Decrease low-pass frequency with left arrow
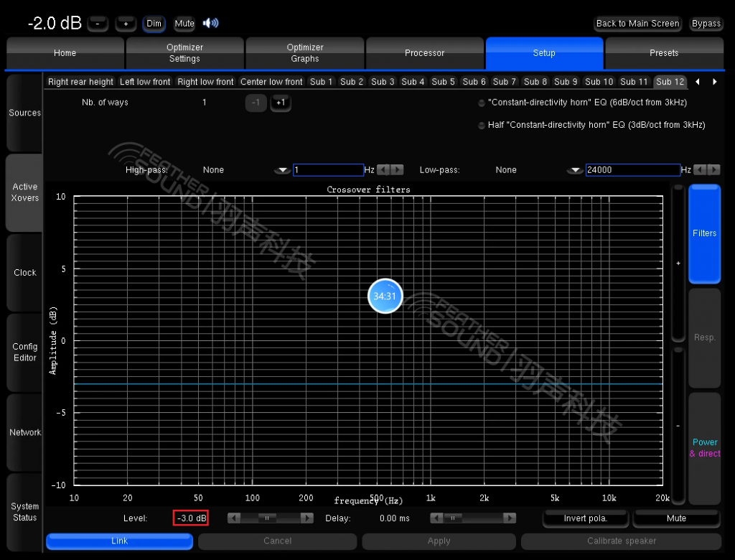Screen dimensions: 735x560 point(701,170)
